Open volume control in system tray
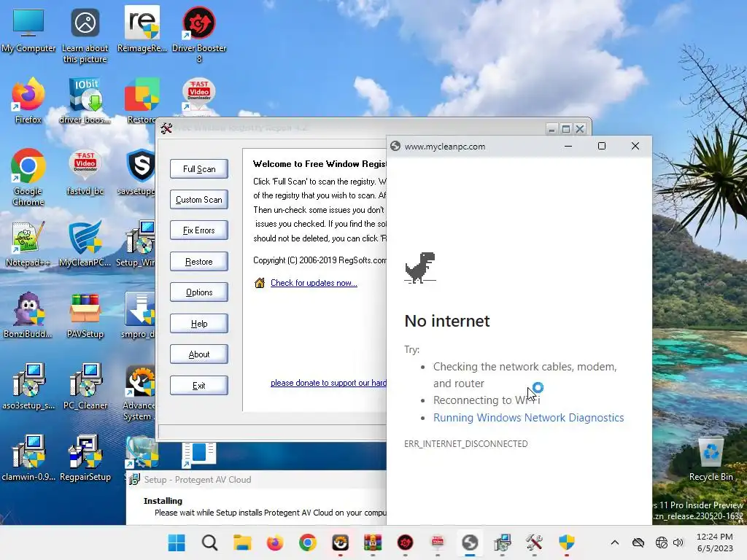The width and height of the screenshot is (747, 560). point(678,542)
